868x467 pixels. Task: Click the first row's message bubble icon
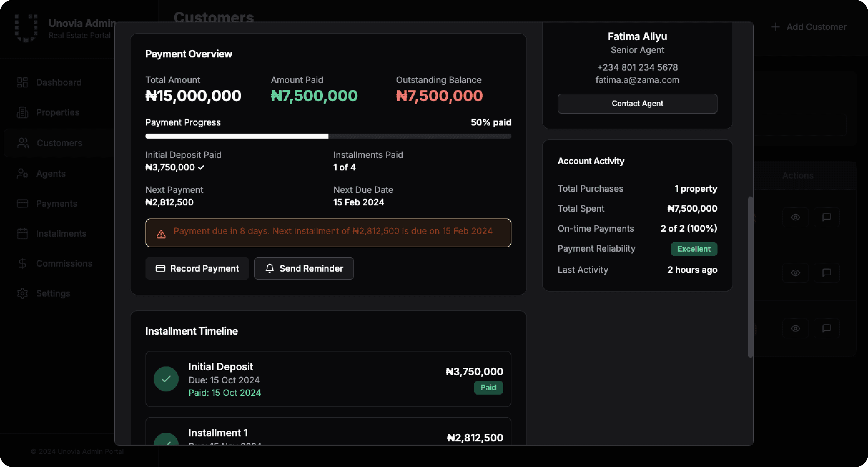coord(826,217)
